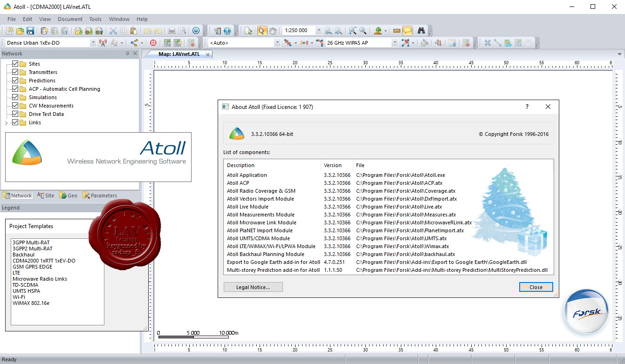Click the ruler Distance Measurement tool
Screen dimensions: 625x364
click(397, 31)
